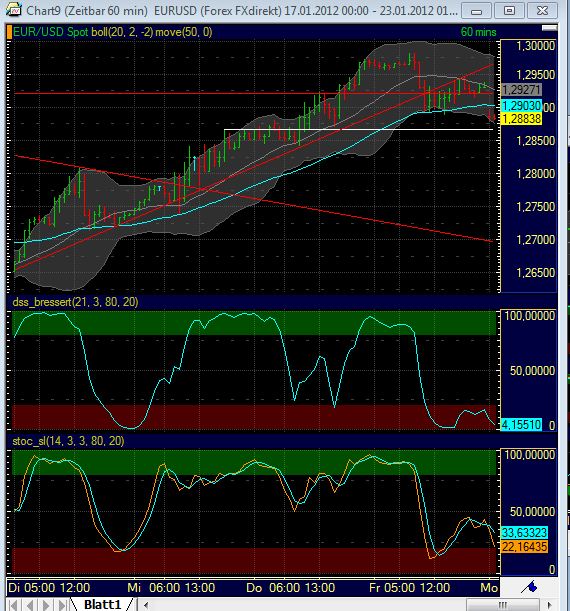570x611 pixels.
Task: Select the boll(20, 2, -2) indicator label
Action: coord(122,32)
